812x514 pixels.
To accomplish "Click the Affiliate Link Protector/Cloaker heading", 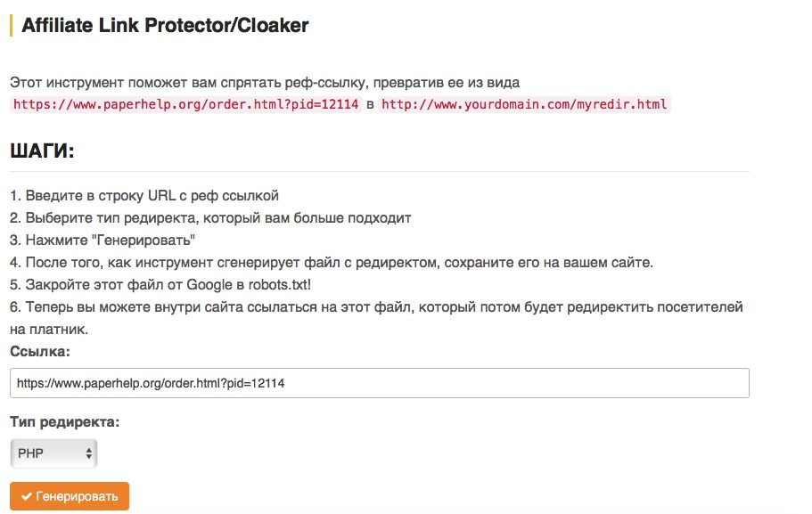I will tap(165, 25).
